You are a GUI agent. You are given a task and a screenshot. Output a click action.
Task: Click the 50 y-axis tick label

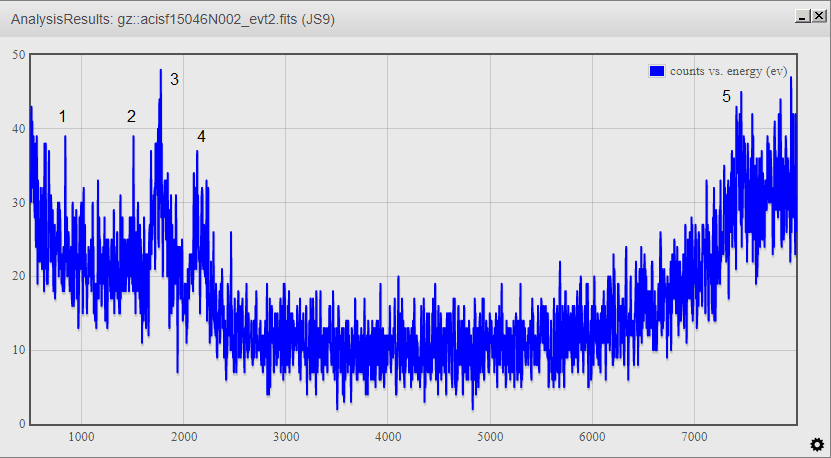18,55
